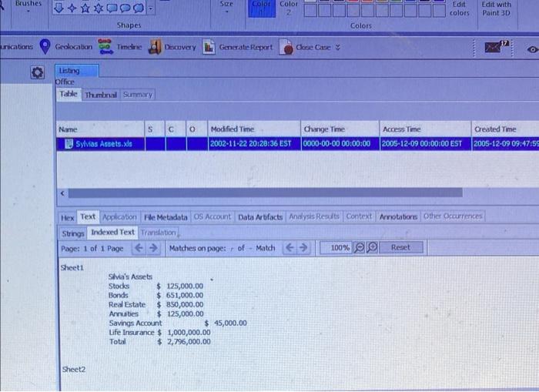Sort by Access Time column
Screen dimensions: 539x392
[x=425, y=129]
